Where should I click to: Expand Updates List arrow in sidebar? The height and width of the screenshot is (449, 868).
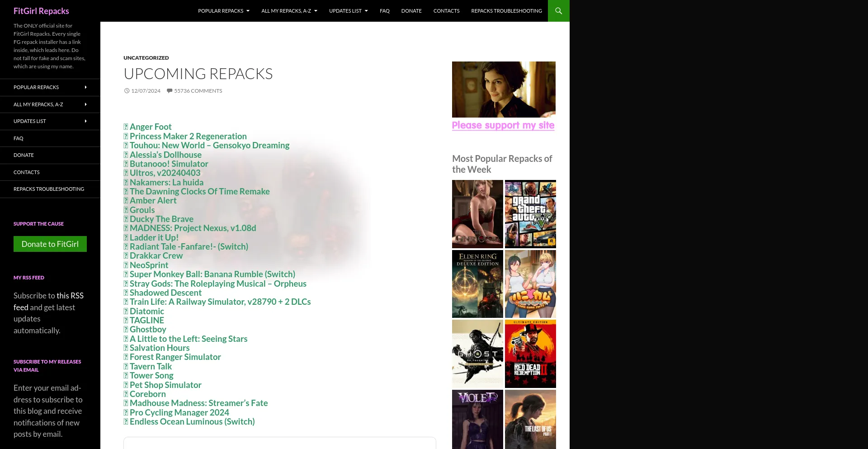pyautogui.click(x=85, y=121)
